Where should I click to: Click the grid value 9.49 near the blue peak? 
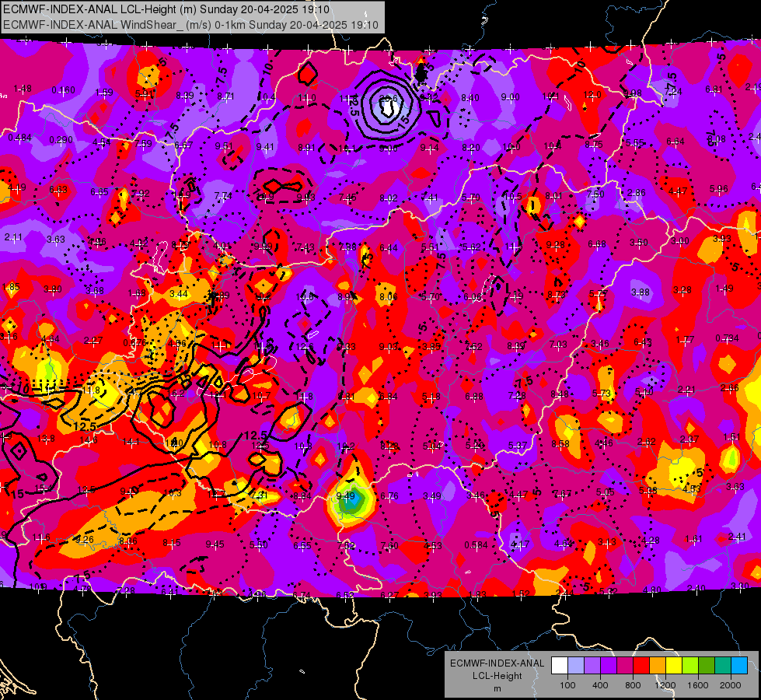(346, 495)
